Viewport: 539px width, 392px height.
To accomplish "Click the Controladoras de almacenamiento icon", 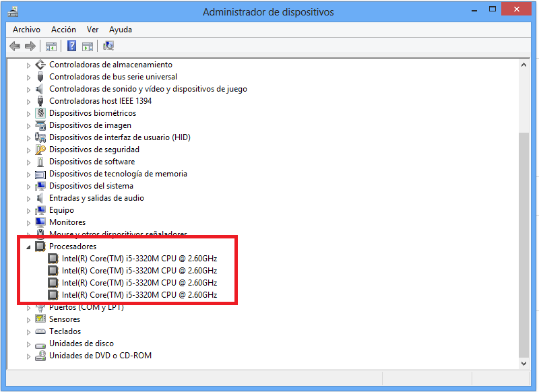I will pyautogui.click(x=40, y=65).
